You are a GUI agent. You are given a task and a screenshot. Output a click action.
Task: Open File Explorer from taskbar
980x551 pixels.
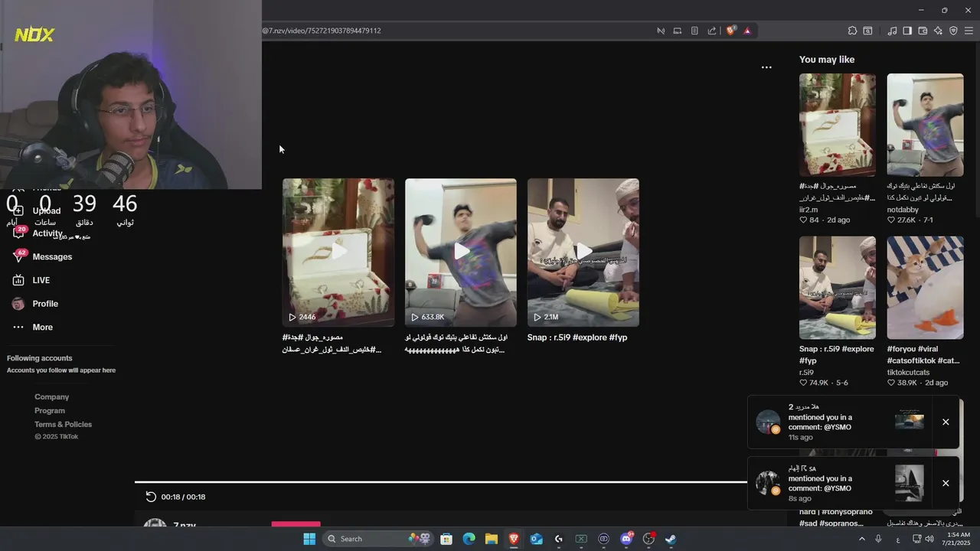(x=492, y=539)
